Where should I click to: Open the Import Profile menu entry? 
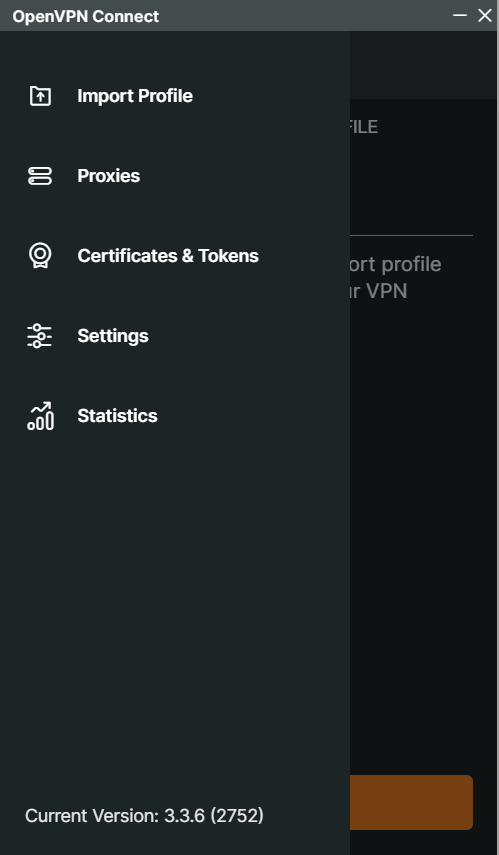135,96
